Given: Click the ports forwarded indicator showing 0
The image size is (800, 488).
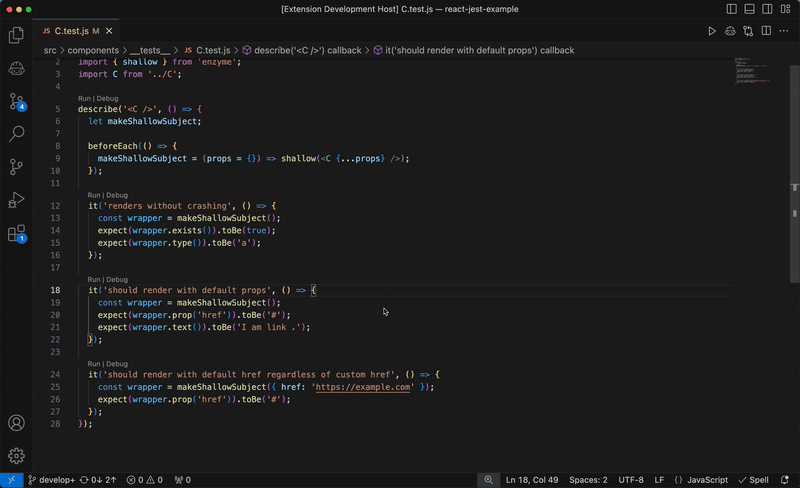Looking at the screenshot, I should 183,480.
